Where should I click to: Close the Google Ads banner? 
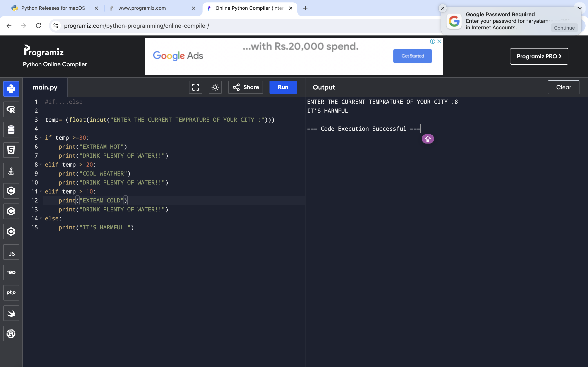tap(439, 41)
